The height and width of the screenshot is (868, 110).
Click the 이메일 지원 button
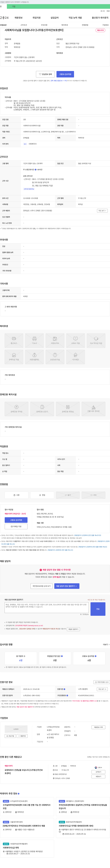pyautogui.click(x=16, y=526)
